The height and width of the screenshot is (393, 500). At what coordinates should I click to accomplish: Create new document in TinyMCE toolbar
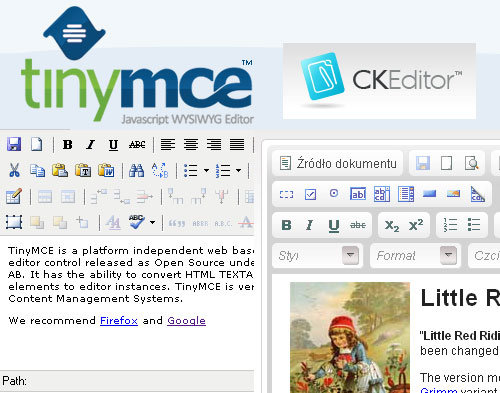[x=36, y=144]
